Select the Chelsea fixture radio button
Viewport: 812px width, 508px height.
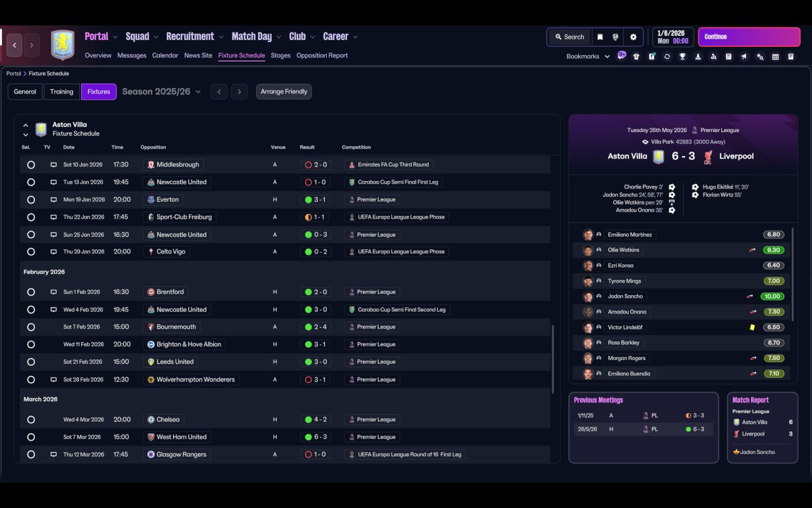click(x=31, y=420)
